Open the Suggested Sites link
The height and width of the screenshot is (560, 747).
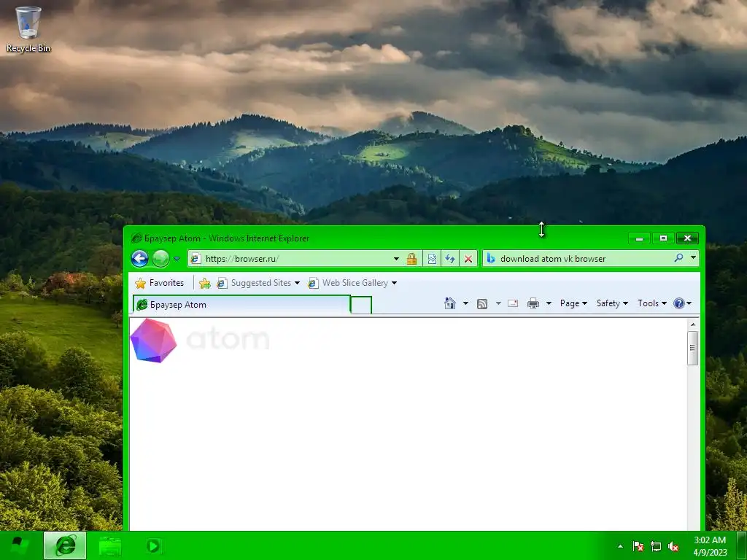coord(255,283)
